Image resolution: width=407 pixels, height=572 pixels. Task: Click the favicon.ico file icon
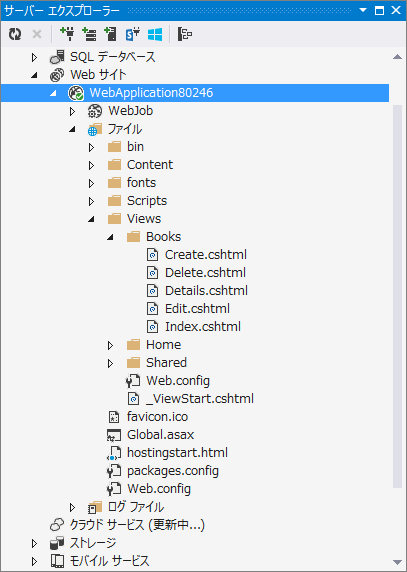[114, 417]
